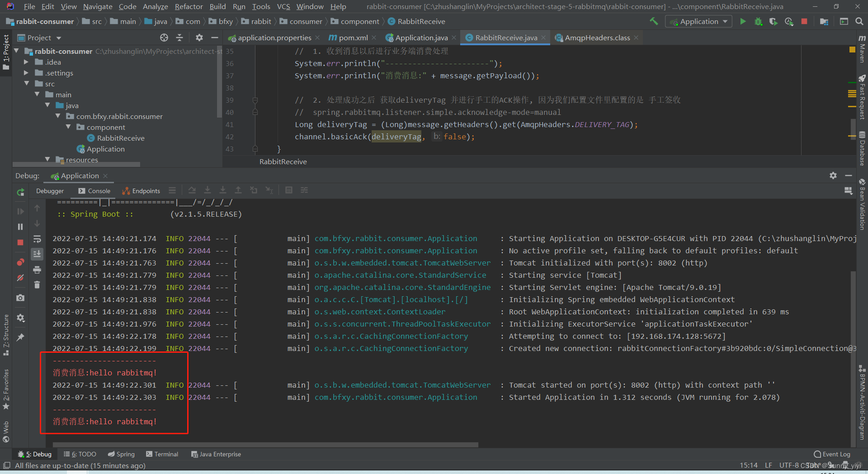Viewport: 868px width, 474px height.
Task: Stop the running app from the top toolbar
Action: point(804,21)
